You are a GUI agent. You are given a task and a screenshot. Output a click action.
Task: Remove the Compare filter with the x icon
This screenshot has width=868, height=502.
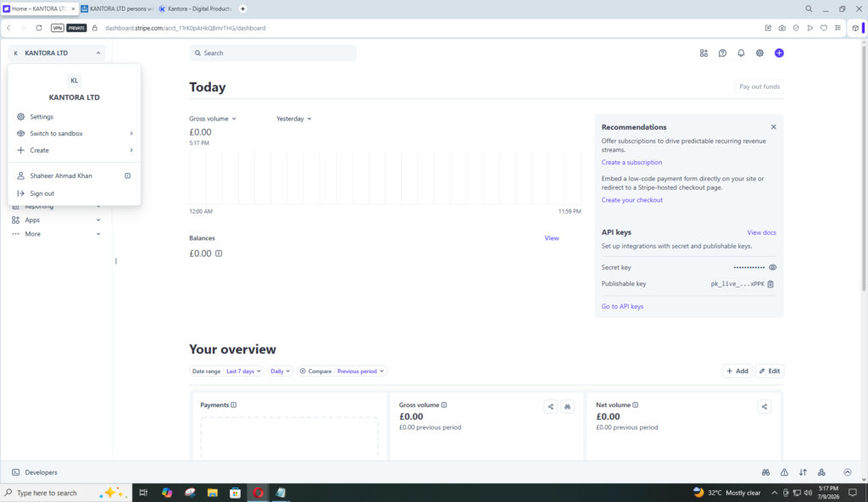pos(303,371)
